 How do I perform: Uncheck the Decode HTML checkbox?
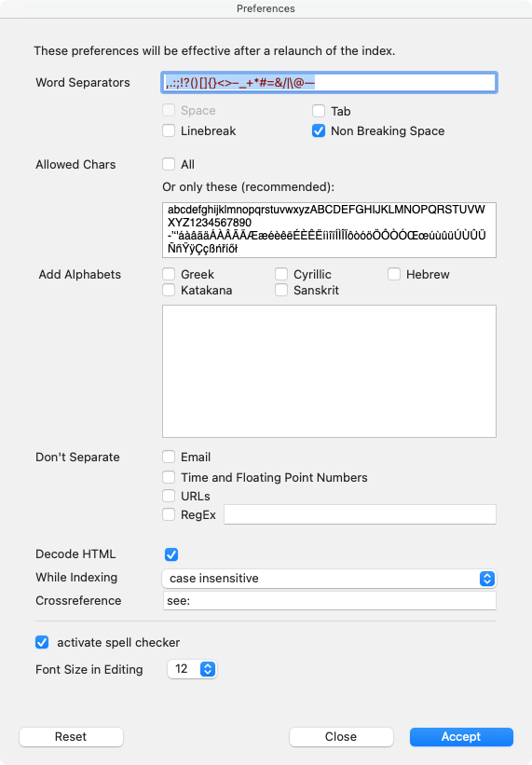tap(171, 554)
